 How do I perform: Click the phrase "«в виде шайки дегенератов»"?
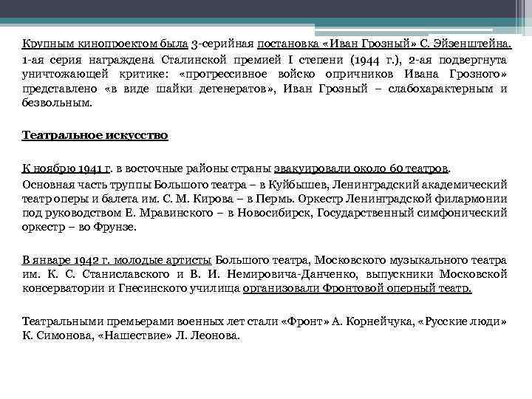click(x=190, y=89)
